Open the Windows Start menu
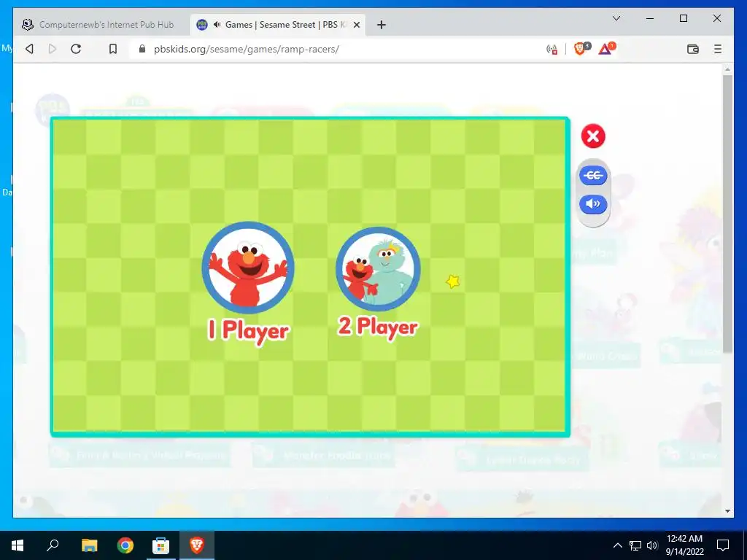Viewport: 747px width, 560px height. coord(18,545)
